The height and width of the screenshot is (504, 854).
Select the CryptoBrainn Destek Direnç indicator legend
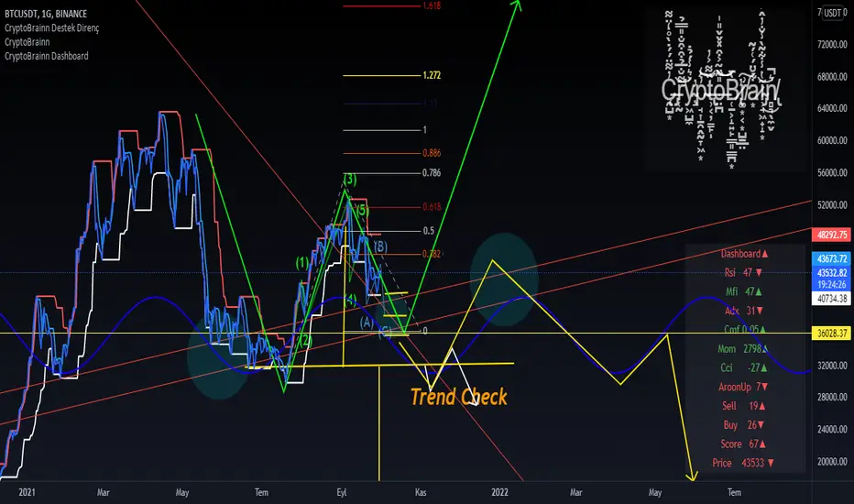coord(51,27)
